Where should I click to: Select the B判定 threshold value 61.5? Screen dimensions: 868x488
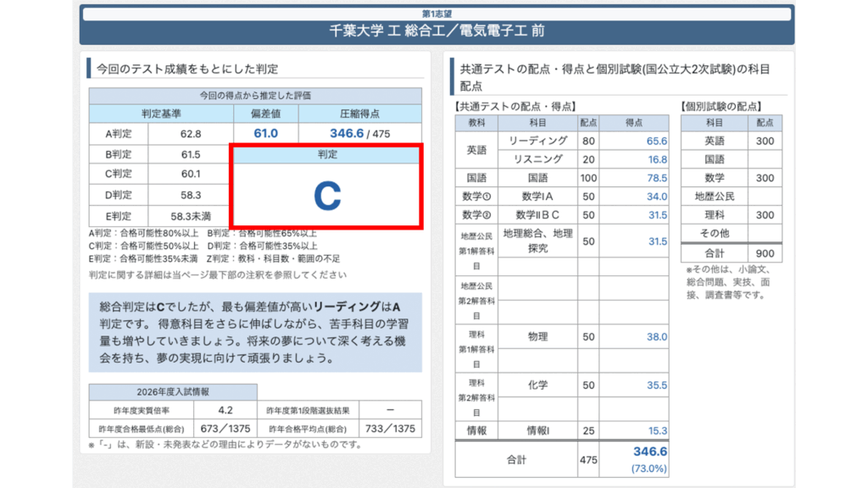pyautogui.click(x=190, y=154)
